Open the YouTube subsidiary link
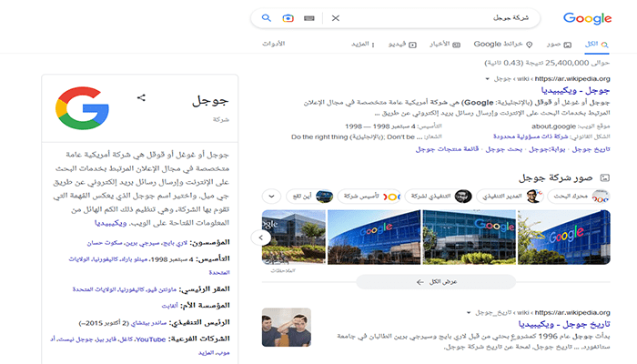This screenshot has width=637, height=364. 151,339
